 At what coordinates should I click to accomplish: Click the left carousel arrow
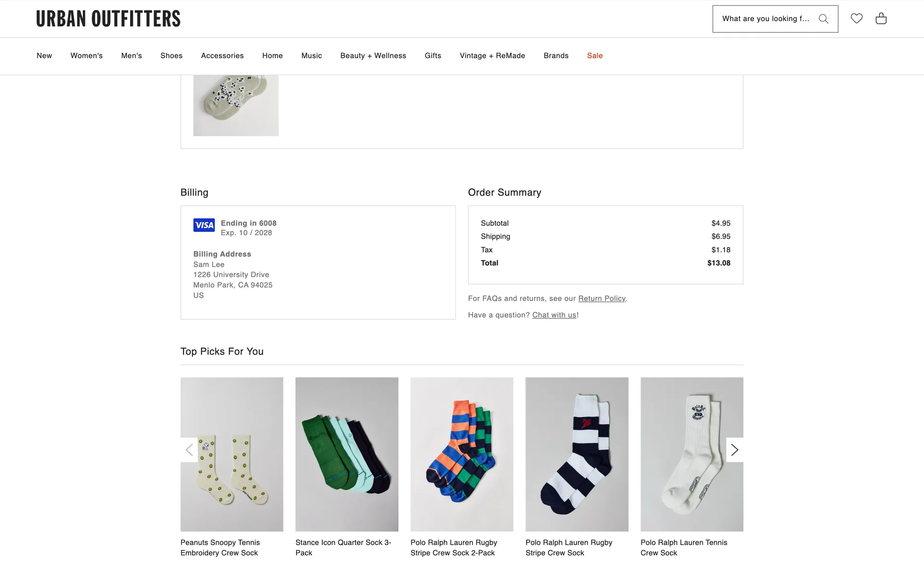pyautogui.click(x=189, y=450)
